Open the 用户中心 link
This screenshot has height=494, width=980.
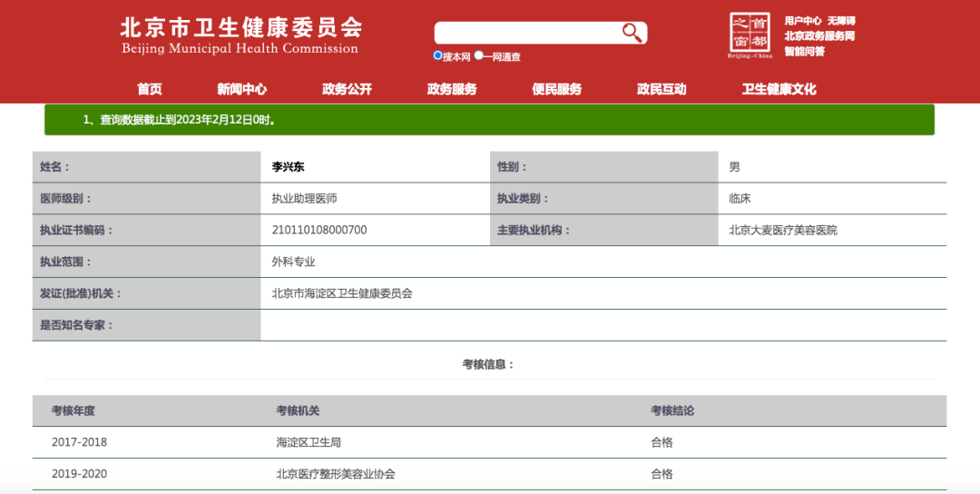click(x=802, y=21)
